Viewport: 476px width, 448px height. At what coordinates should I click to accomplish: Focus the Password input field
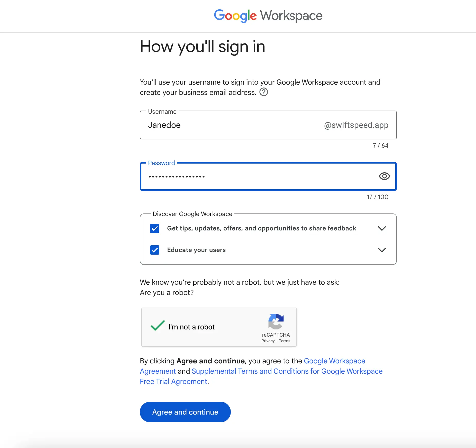(231, 176)
